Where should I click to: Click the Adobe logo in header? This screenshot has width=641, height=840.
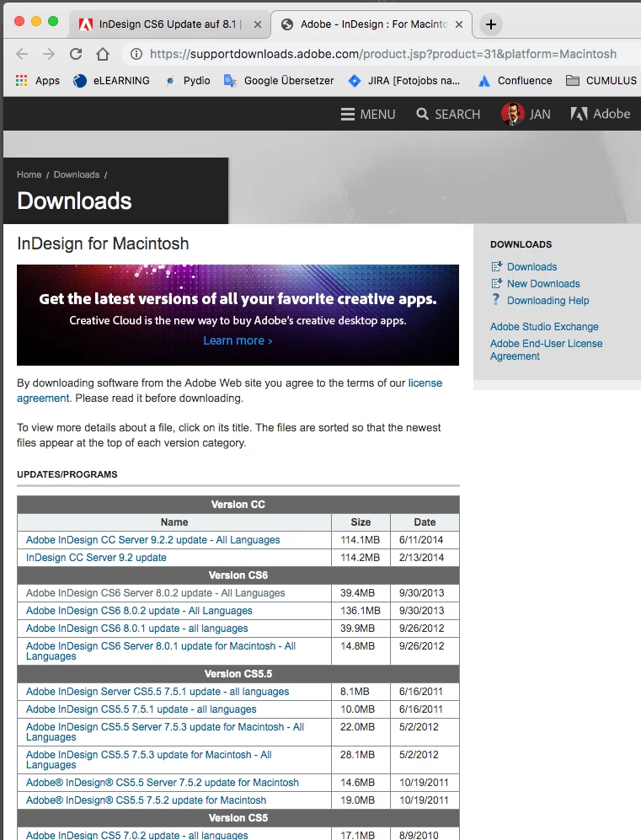click(x=601, y=114)
